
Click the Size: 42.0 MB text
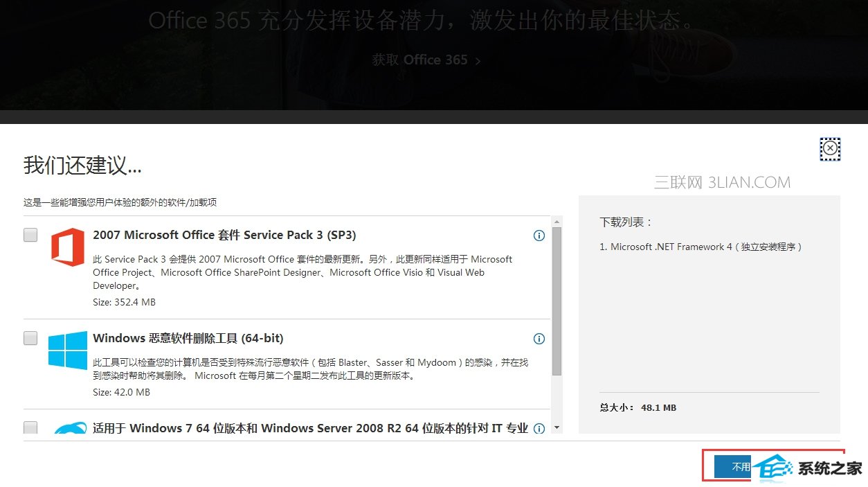[121, 392]
